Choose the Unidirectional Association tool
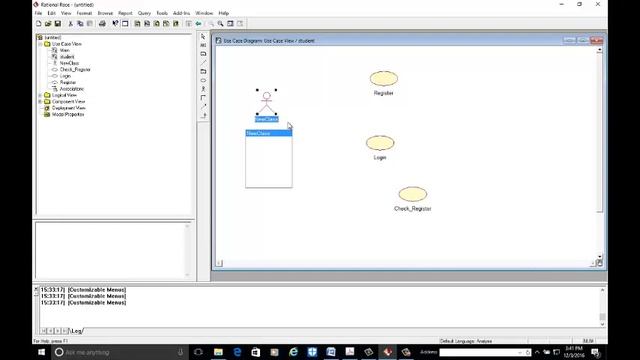 pyautogui.click(x=203, y=98)
